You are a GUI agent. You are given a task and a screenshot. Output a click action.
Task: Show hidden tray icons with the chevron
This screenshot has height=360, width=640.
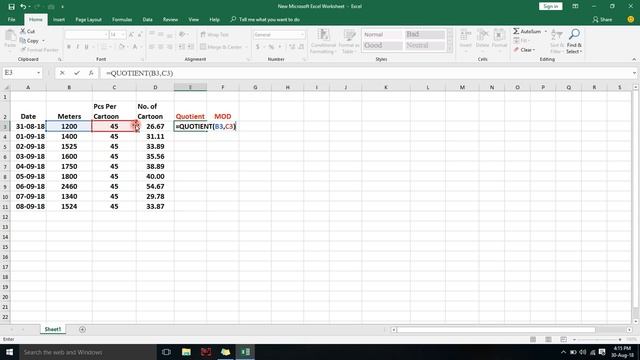click(563, 352)
